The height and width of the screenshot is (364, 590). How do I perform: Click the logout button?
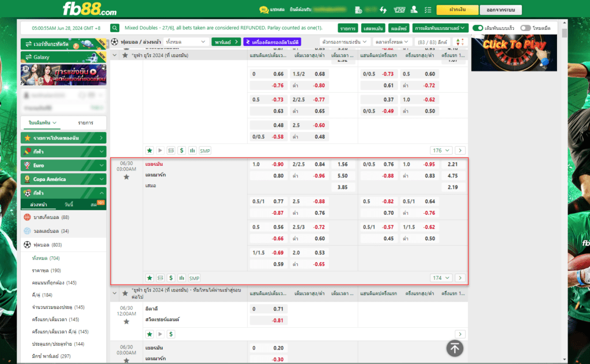(501, 10)
